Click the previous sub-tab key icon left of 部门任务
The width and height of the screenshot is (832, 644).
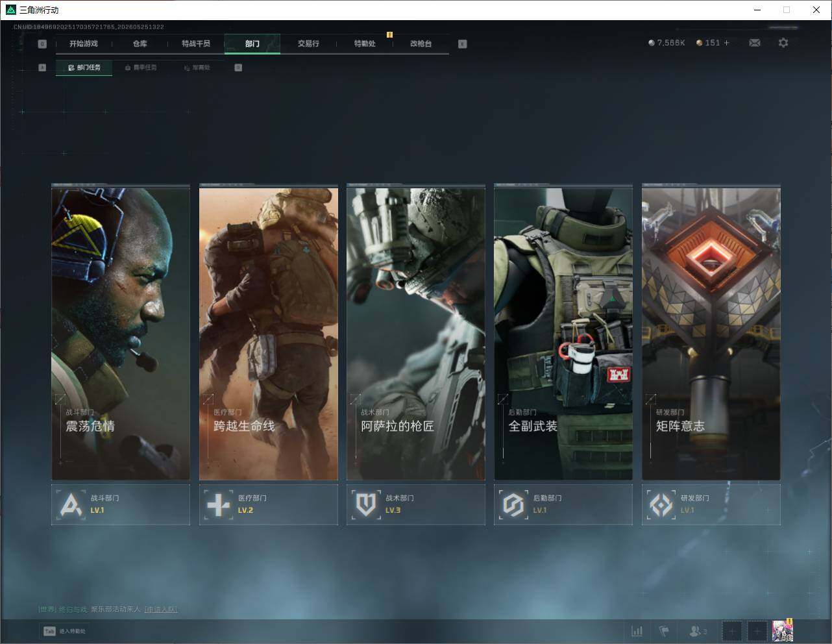pyautogui.click(x=42, y=68)
